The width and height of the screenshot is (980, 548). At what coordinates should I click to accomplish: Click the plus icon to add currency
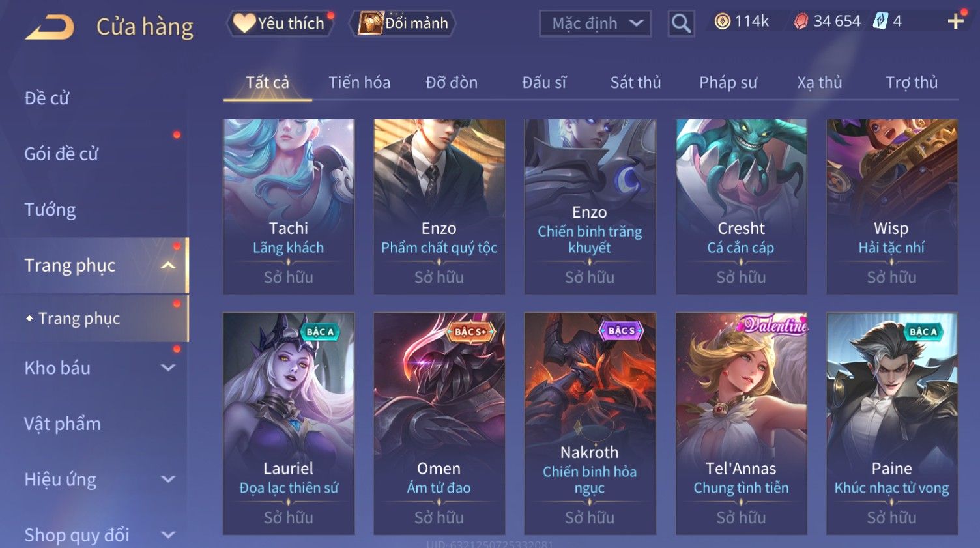click(955, 22)
